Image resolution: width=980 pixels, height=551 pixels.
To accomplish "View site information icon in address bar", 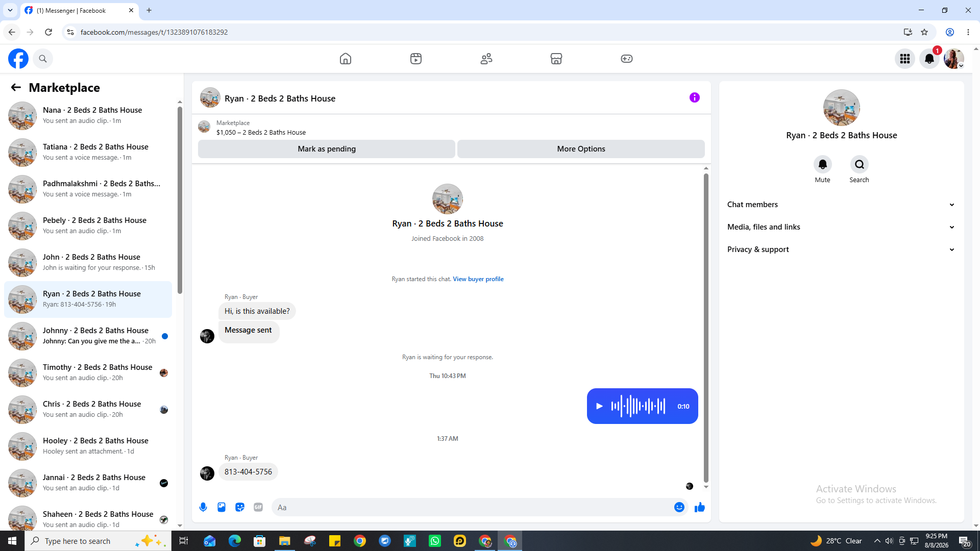I will click(70, 32).
